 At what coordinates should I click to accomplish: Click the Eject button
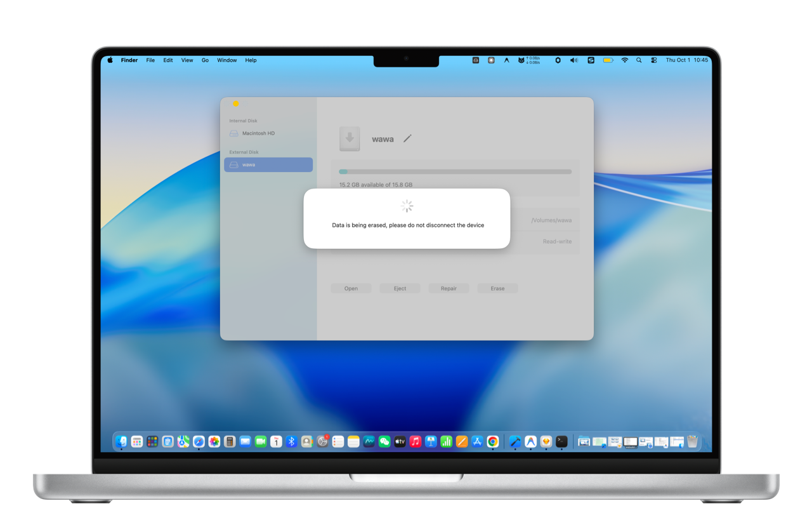[x=400, y=288]
